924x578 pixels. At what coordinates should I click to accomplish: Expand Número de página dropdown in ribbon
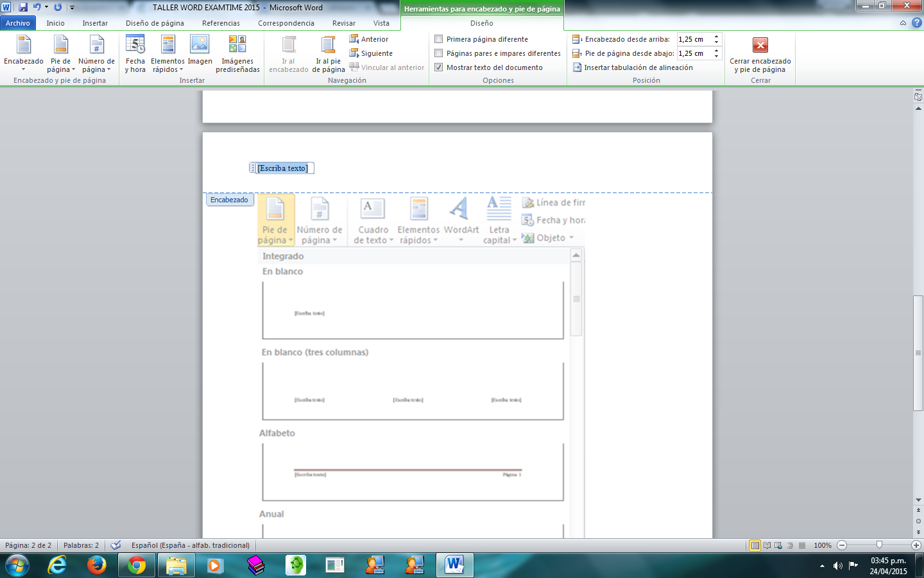(x=96, y=53)
